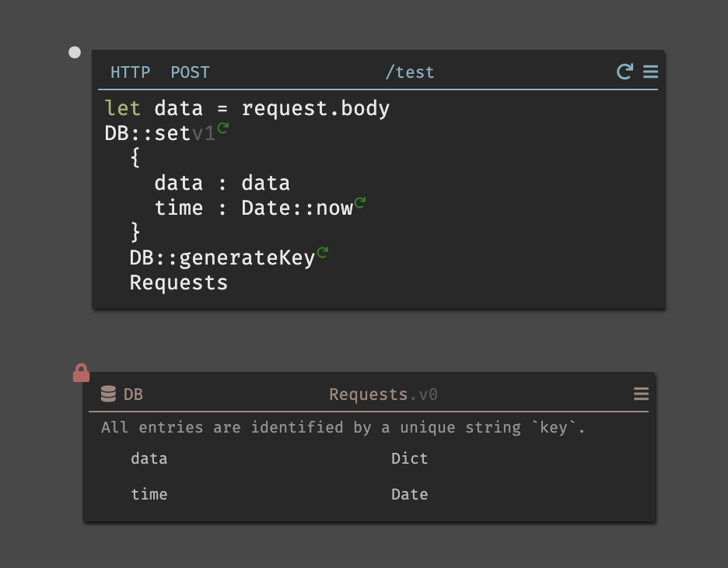Select the HTTP label in handler header
This screenshot has width=728, height=568.
point(130,72)
